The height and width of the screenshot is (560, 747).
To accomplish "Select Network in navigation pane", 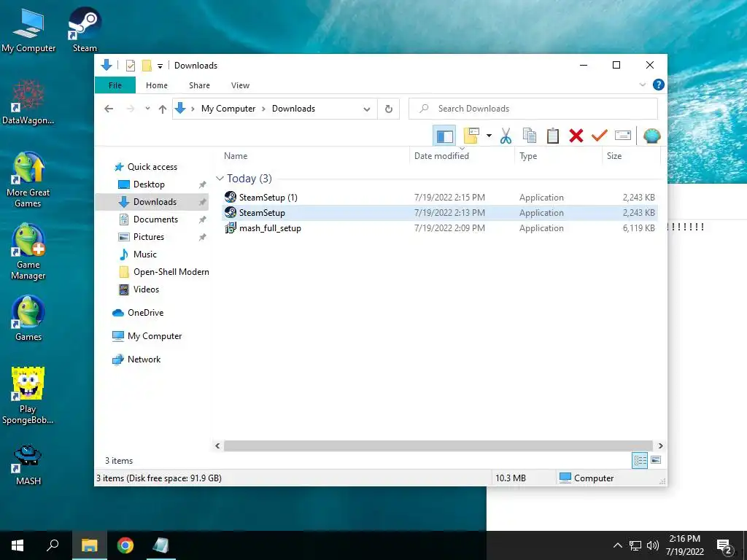I will (x=136, y=359).
